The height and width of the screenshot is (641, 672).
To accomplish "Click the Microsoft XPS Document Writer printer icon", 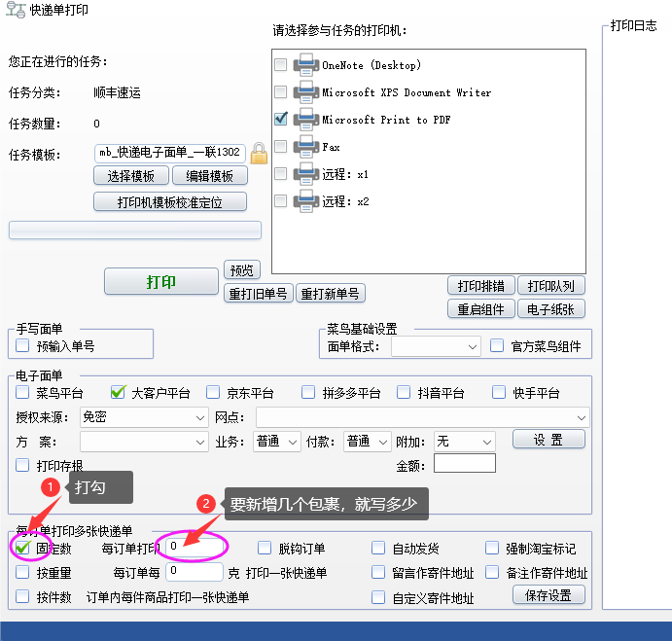I will click(305, 92).
